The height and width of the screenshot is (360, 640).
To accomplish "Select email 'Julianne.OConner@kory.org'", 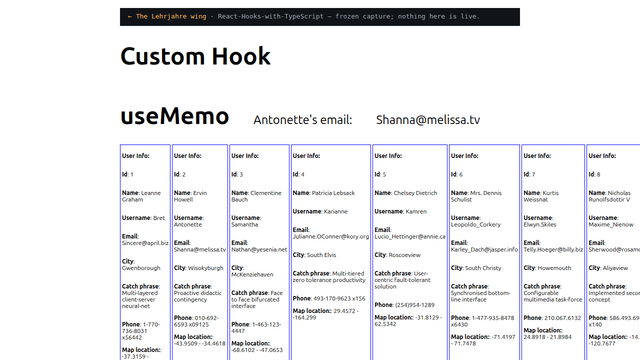I will click(x=331, y=237).
